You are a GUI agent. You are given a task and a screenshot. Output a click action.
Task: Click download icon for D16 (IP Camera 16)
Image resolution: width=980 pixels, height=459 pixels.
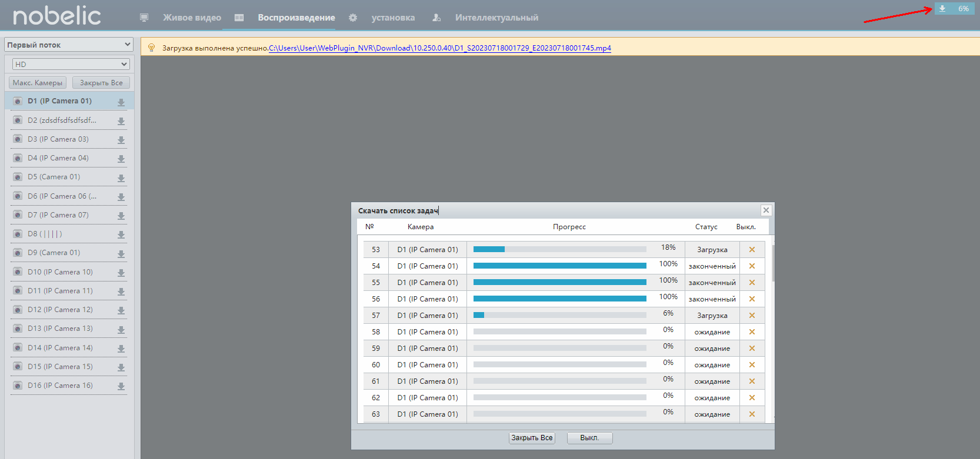tap(121, 386)
